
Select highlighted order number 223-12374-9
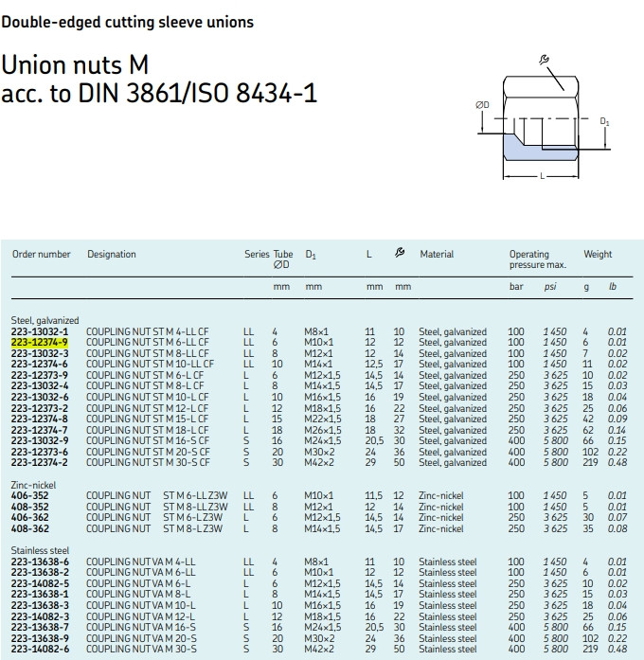click(x=40, y=342)
